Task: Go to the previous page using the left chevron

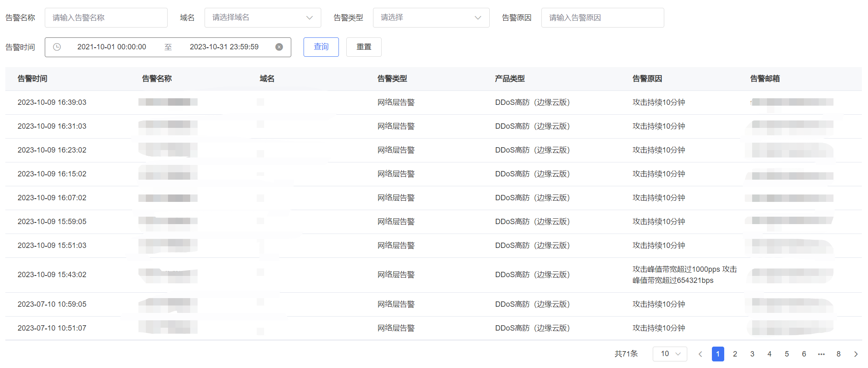Action: (700, 354)
